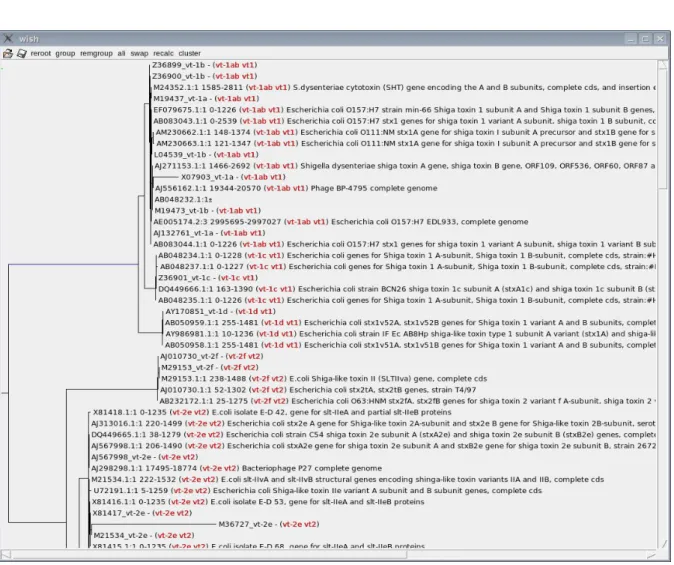Click the vertical scrollbar up arrow
This screenshot has height=565, width=674.
[662, 64]
